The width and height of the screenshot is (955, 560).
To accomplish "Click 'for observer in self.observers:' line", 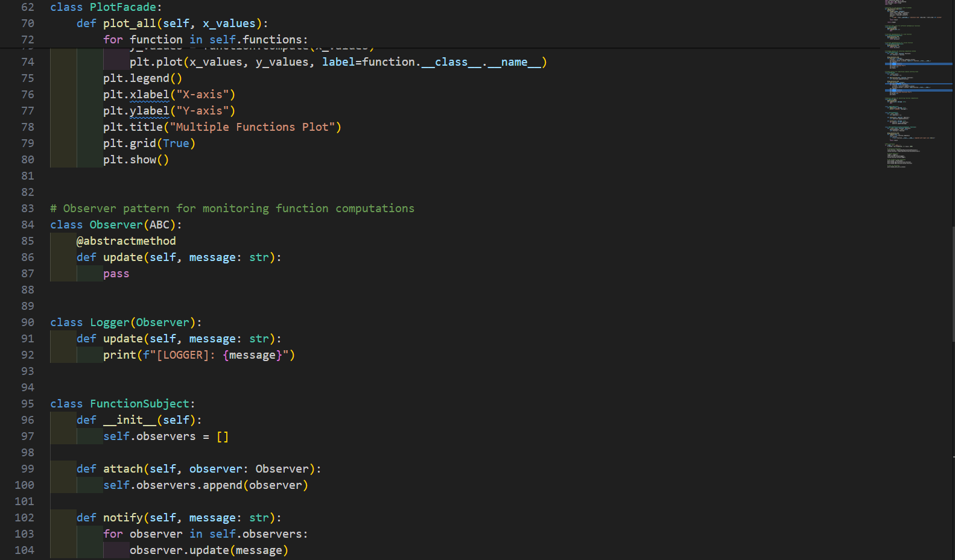I will tap(206, 534).
